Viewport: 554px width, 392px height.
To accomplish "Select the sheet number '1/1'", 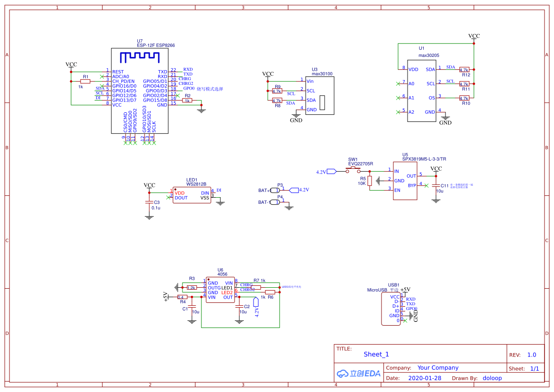I will pos(535,369).
